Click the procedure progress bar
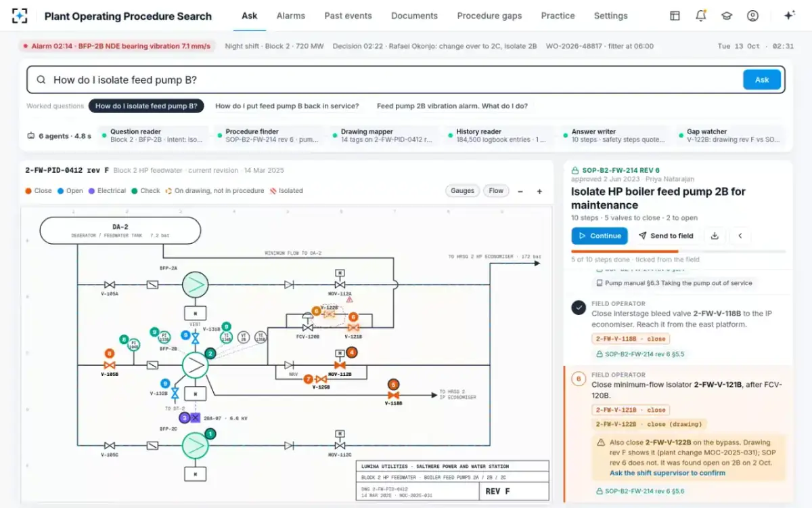The height and width of the screenshot is (508, 812). pyautogui.click(x=679, y=252)
